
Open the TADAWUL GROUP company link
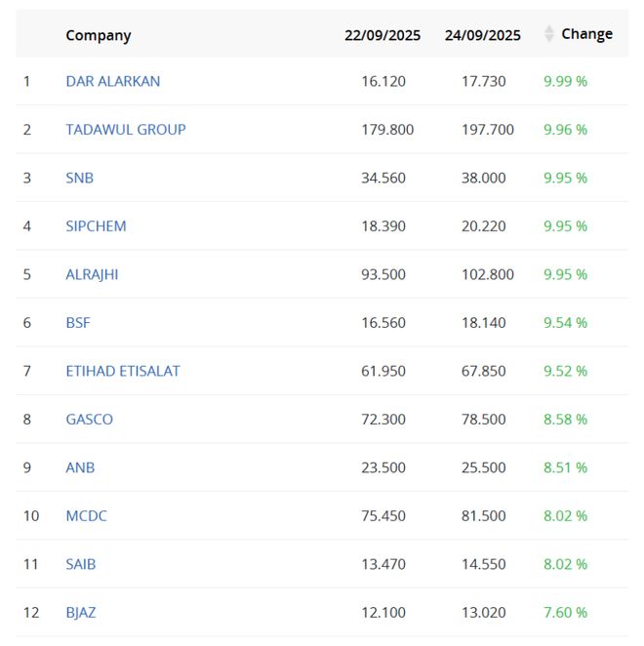(126, 130)
